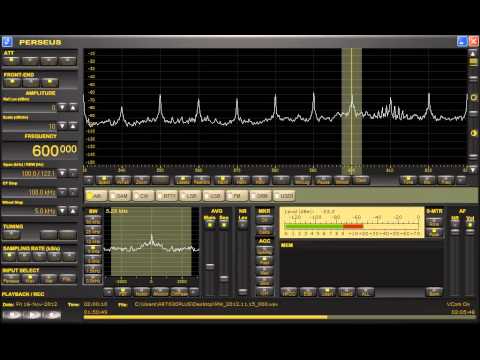The width and height of the screenshot is (480, 360).
Task: Select the lit Wav button under INPUT SELECT
Action: point(30,278)
